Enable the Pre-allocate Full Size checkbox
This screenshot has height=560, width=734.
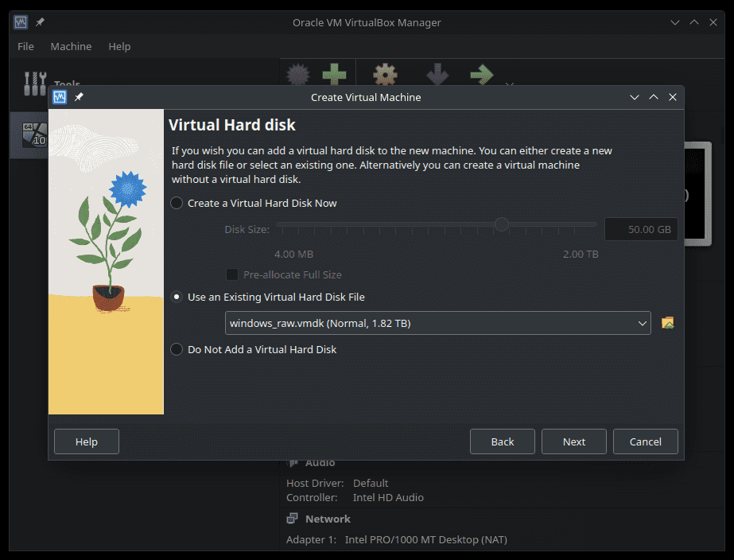pos(232,275)
